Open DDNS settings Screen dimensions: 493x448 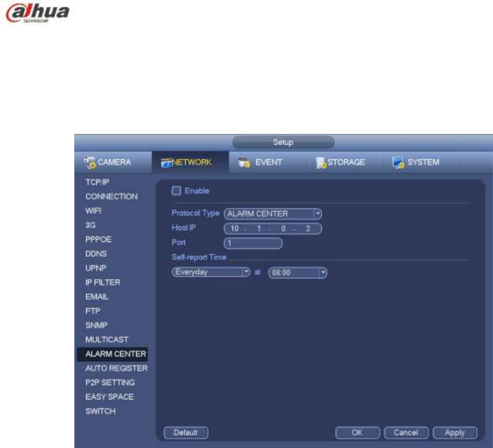96,254
